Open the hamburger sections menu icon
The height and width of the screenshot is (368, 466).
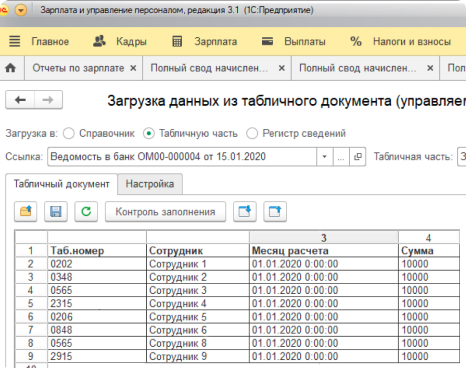coord(14,41)
